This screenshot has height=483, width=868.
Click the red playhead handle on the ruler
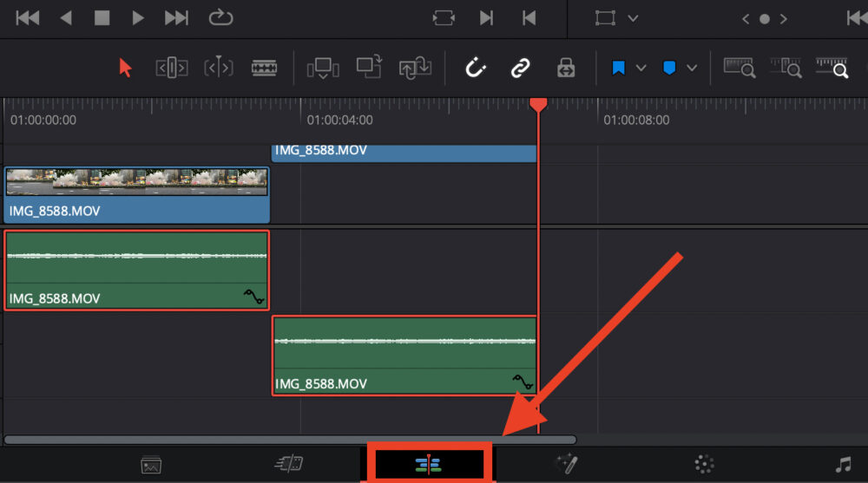[x=538, y=104]
